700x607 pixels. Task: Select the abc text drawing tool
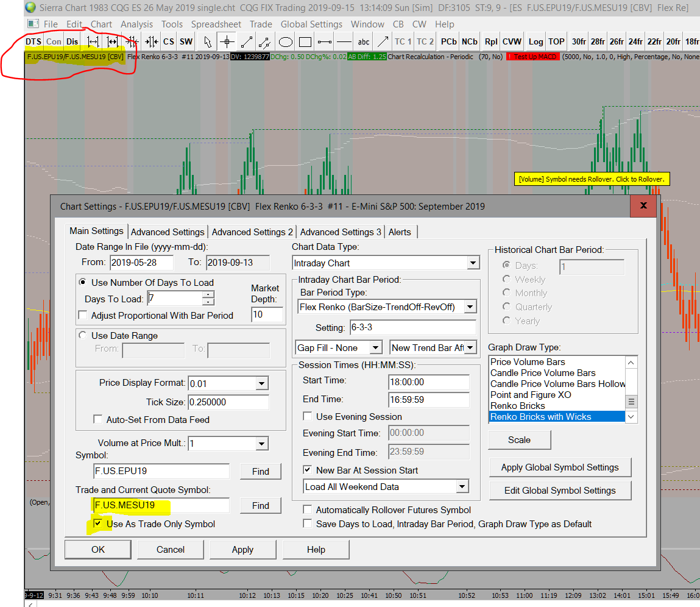coord(364,41)
